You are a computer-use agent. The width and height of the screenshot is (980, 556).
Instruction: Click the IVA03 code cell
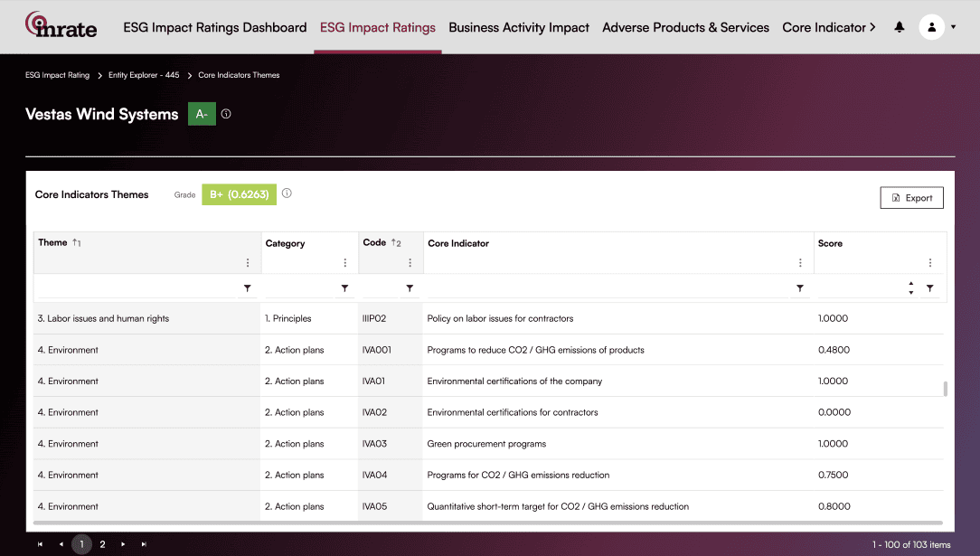click(374, 444)
